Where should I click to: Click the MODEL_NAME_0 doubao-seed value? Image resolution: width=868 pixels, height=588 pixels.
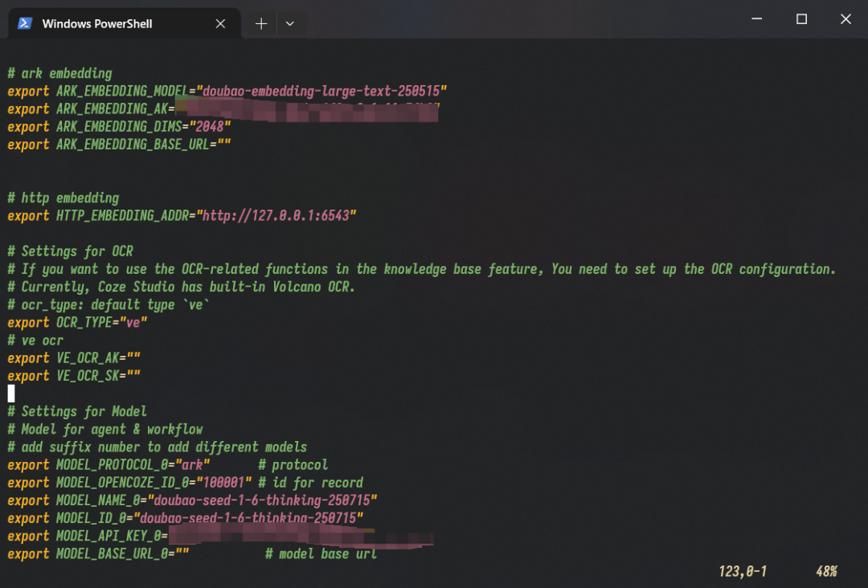click(262, 500)
